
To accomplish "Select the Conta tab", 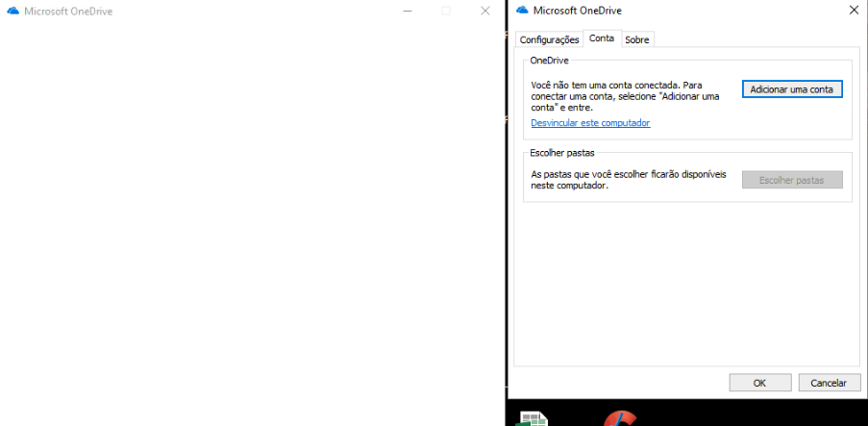I will (x=602, y=38).
